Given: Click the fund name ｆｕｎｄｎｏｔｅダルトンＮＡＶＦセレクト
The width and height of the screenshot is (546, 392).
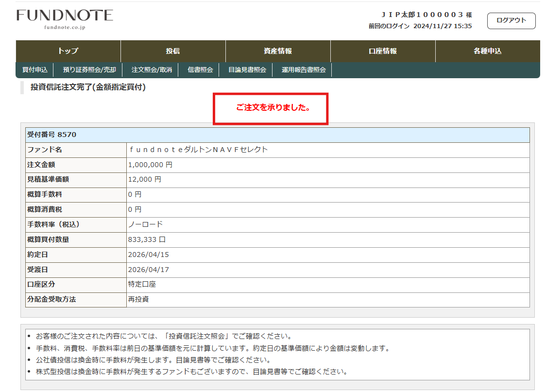Looking at the screenshot, I should [198, 150].
